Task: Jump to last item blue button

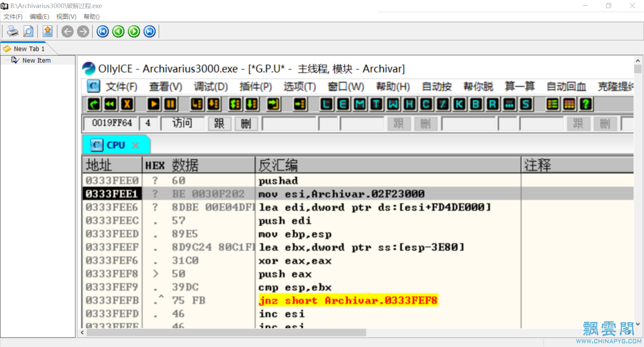Action: pos(149,32)
